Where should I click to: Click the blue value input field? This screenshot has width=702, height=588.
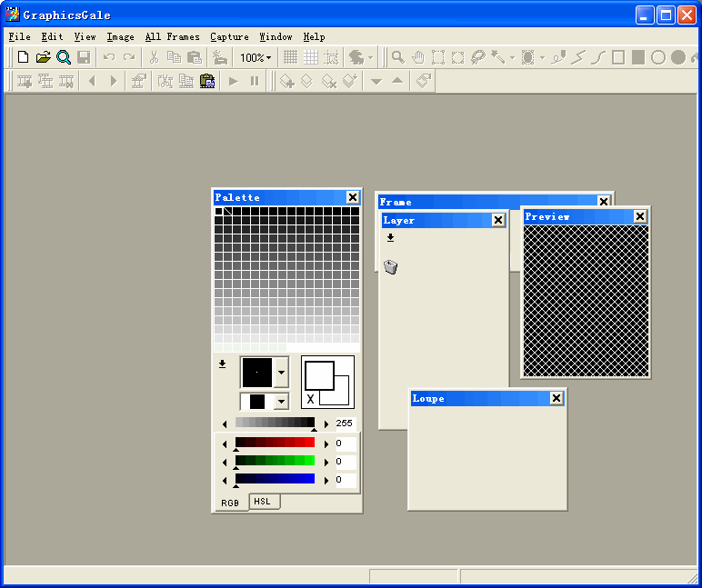[x=346, y=480]
